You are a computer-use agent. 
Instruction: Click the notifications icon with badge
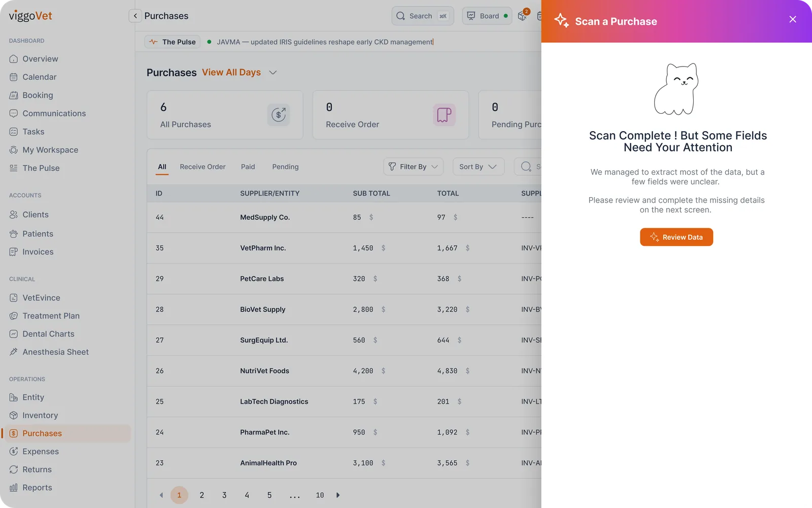523,16
